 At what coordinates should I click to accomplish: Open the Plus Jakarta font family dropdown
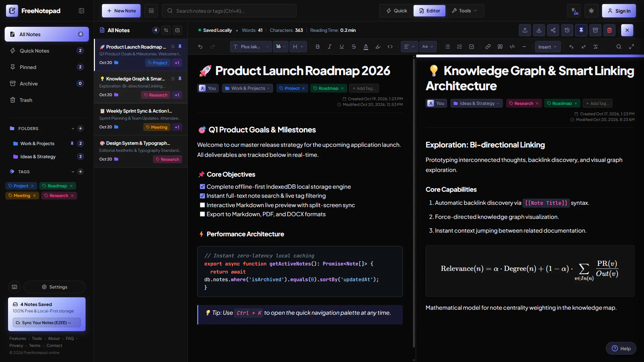coord(251,47)
